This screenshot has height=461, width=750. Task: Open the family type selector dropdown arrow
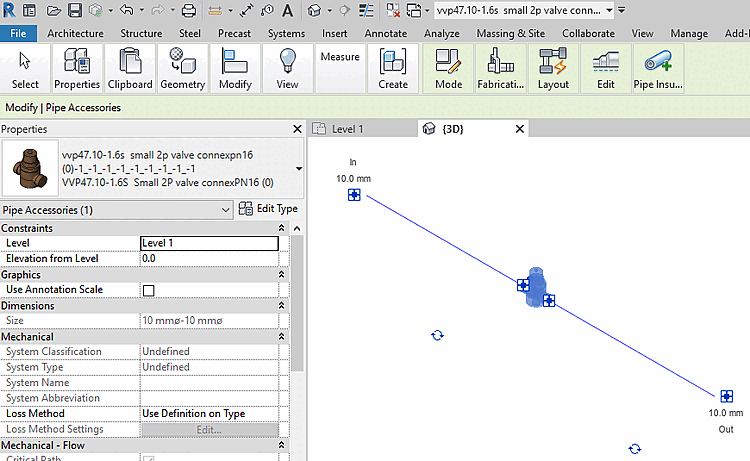coord(298,168)
